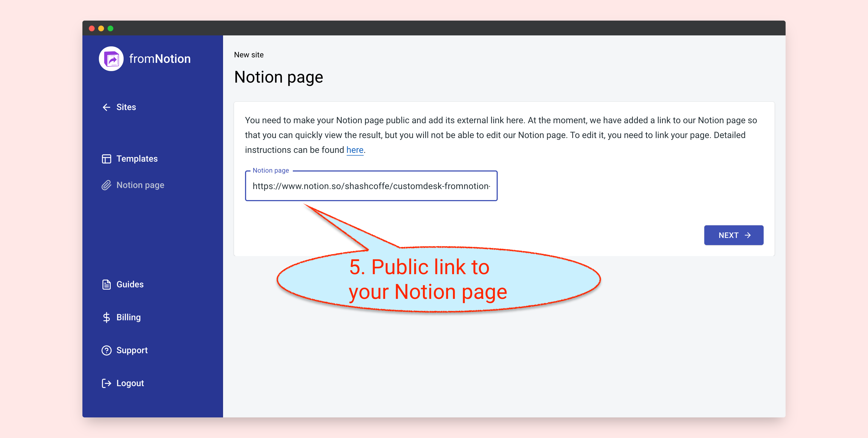
Task: Go to Guides section
Action: [x=130, y=285]
